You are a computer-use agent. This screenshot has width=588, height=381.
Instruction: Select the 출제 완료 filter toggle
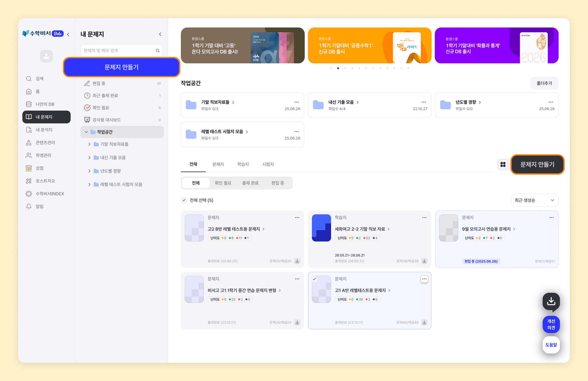click(250, 183)
